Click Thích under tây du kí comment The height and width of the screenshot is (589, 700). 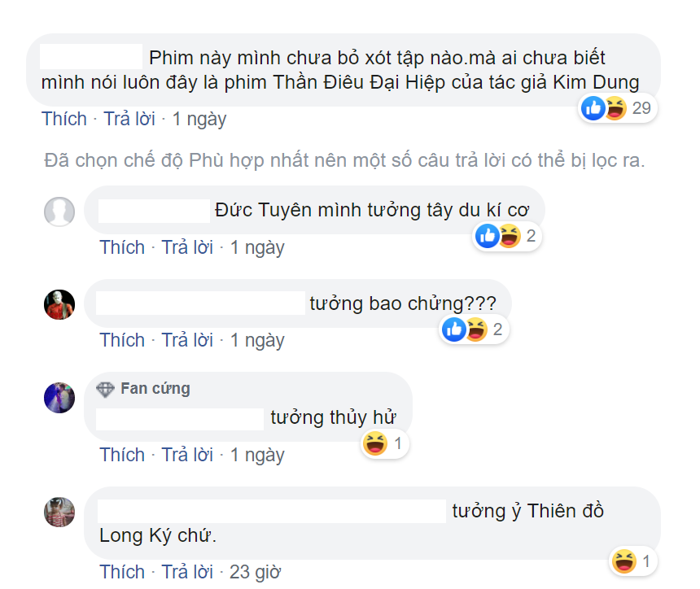click(122, 247)
